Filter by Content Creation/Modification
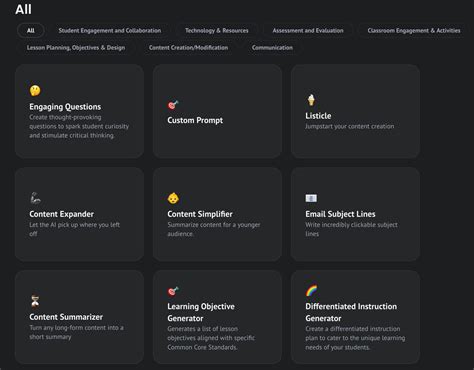This screenshot has width=474, height=370. (189, 48)
